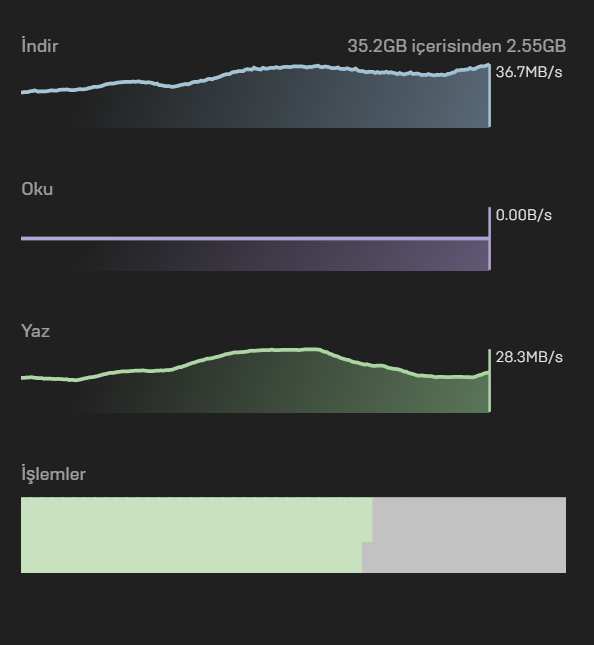Click the purple vertical marker ending the Oku graph
The width and height of the screenshot is (594, 645).
pyautogui.click(x=489, y=239)
